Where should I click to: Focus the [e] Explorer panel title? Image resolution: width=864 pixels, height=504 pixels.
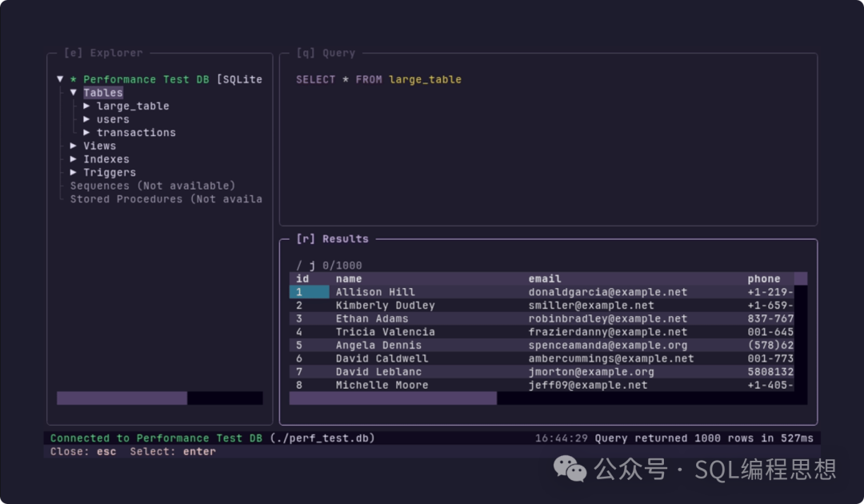103,53
